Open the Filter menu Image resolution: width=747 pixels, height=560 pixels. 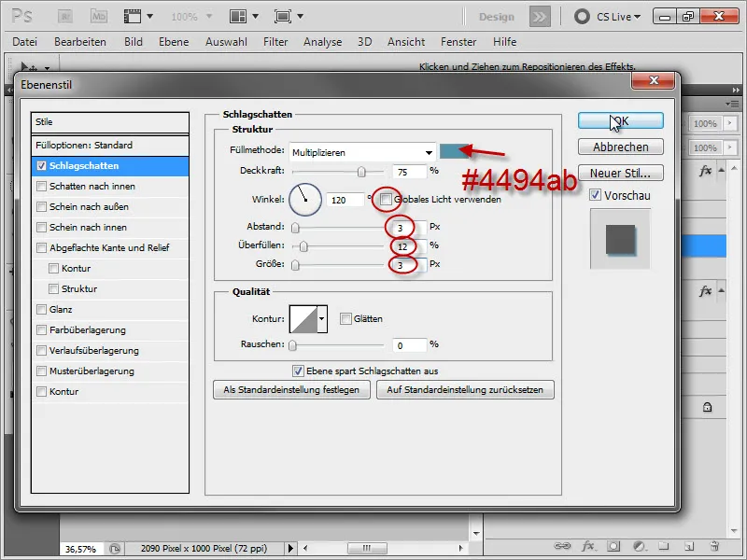click(275, 42)
